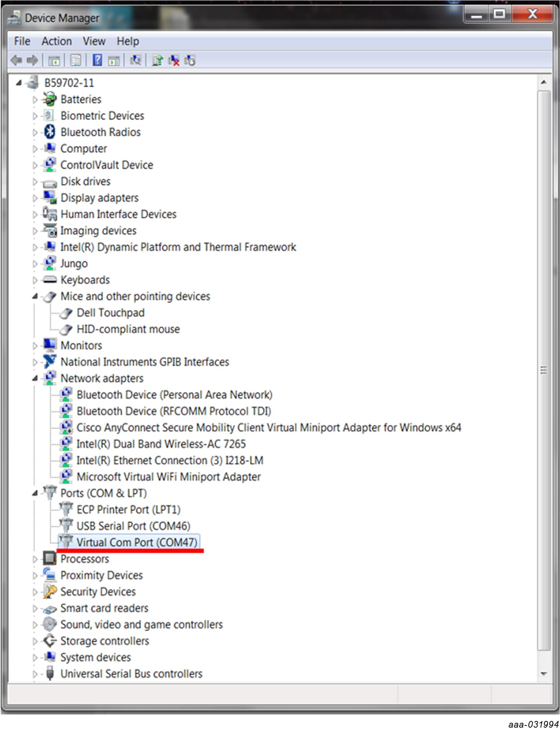Expand the Universal Serial Bus controllers node
560x731 pixels.
(35, 674)
